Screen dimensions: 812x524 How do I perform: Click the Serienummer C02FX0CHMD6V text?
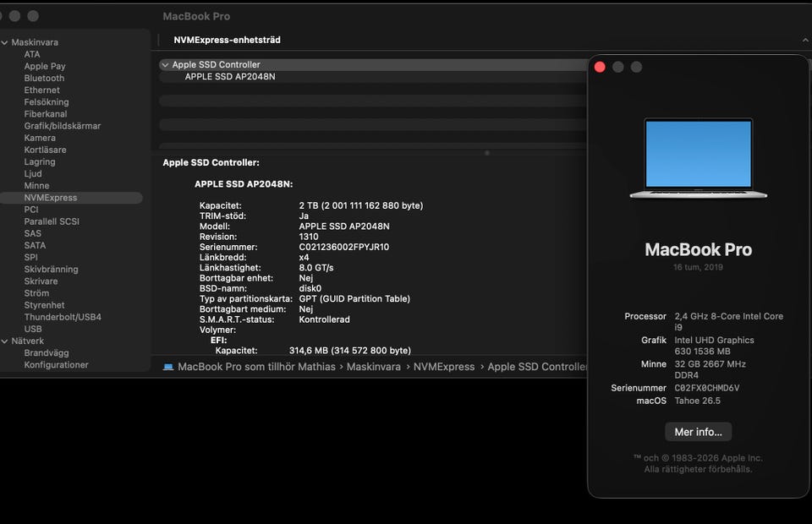click(707, 388)
